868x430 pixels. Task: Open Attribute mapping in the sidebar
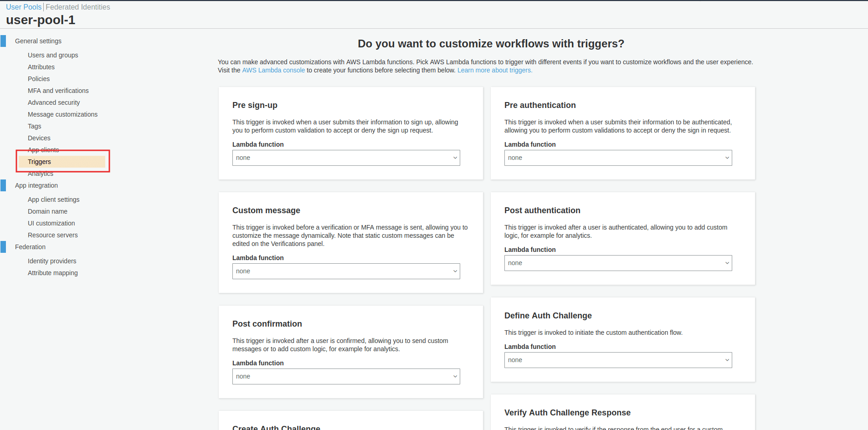53,273
